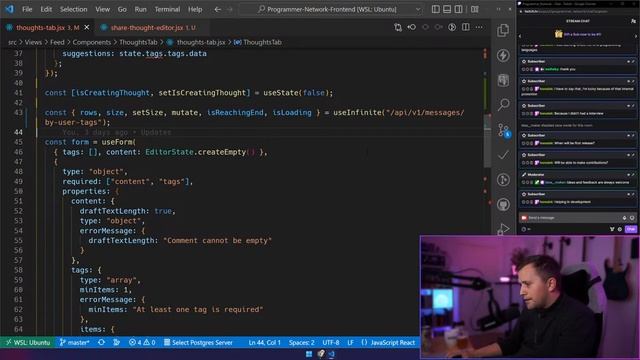
Task: Click line number 45 in the gutter
Action: (x=18, y=142)
